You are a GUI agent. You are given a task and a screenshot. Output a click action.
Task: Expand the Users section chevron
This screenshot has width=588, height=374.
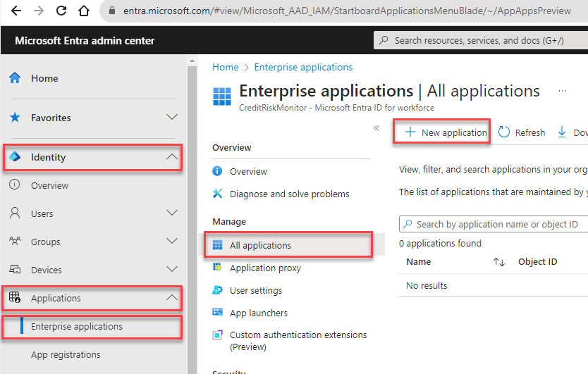(x=172, y=213)
